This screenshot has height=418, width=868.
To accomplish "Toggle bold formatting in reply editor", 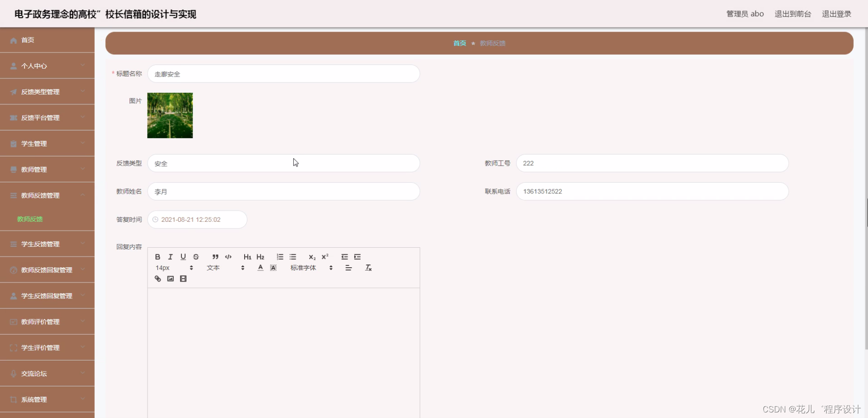I will click(157, 257).
